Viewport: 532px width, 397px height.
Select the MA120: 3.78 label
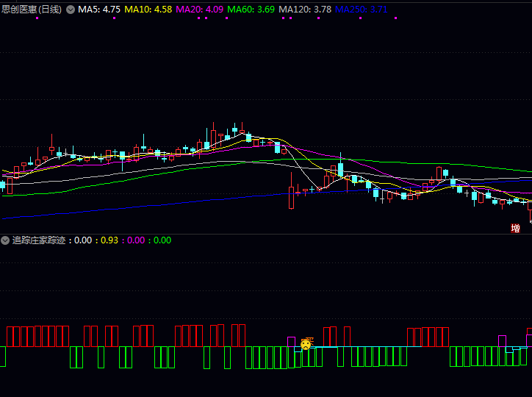click(x=305, y=10)
